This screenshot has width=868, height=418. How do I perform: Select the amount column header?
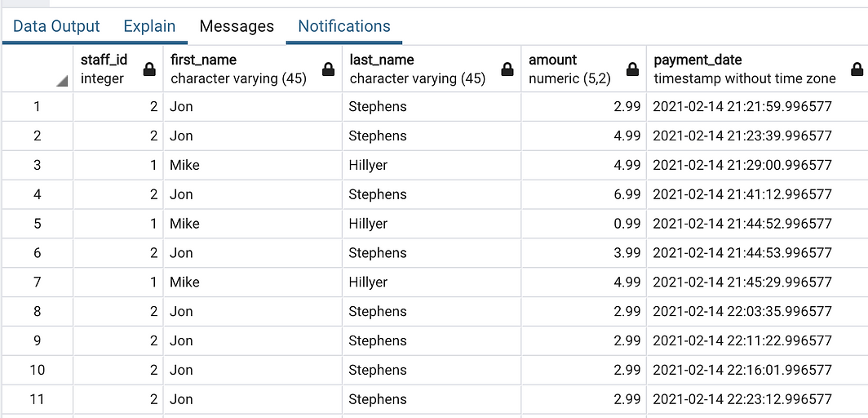point(583,69)
